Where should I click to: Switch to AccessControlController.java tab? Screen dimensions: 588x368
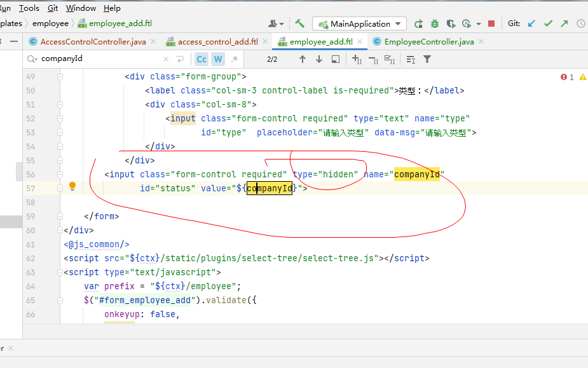pos(93,42)
